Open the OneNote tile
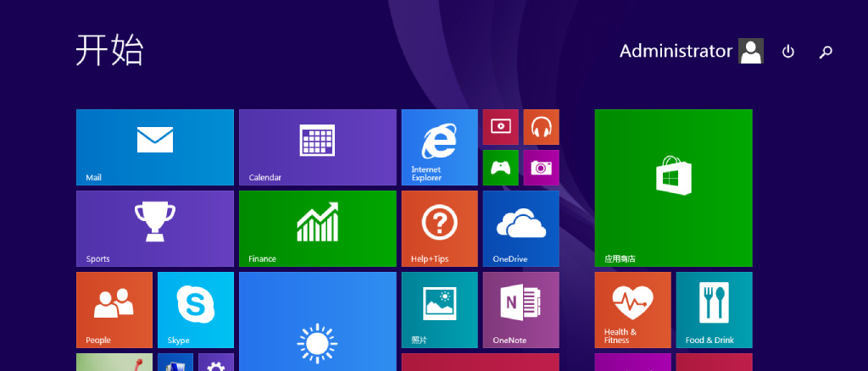Viewport: 868px width, 371px height. click(x=521, y=310)
